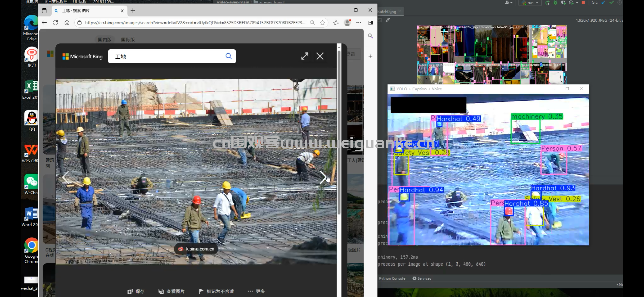Expand the image viewer to fullscreen

305,56
